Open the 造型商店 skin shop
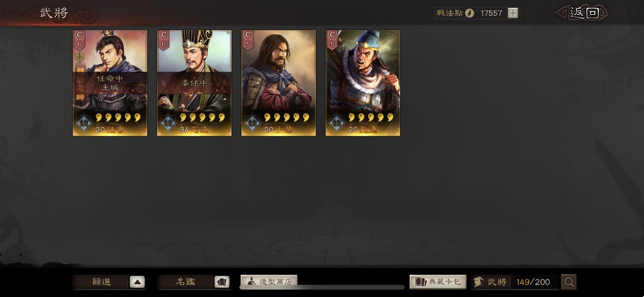 269,281
